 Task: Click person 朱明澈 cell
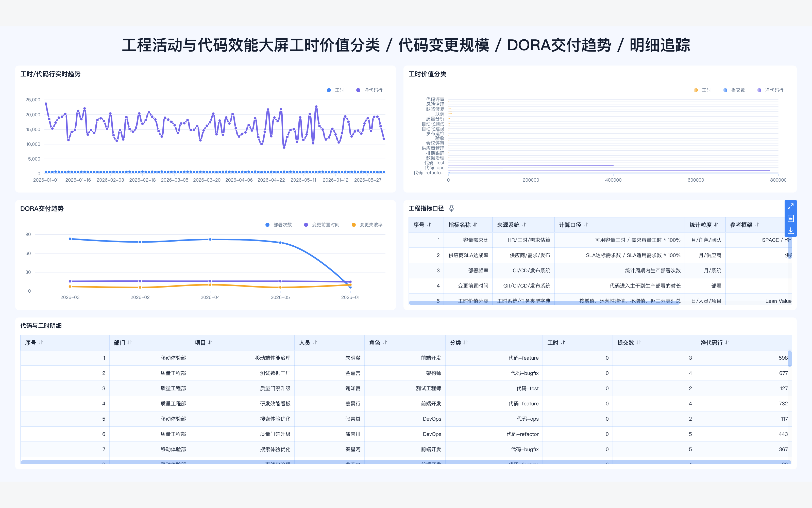pos(330,358)
